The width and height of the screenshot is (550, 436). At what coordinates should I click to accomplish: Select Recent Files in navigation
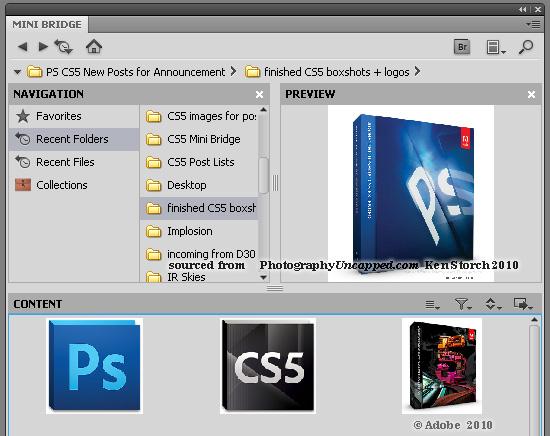click(74, 162)
